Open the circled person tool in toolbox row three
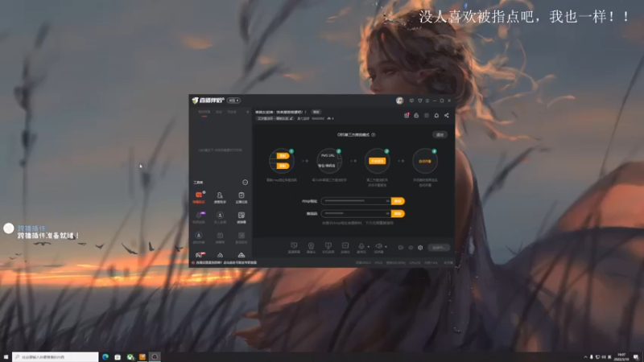The height and width of the screenshot is (362, 644). click(x=199, y=237)
